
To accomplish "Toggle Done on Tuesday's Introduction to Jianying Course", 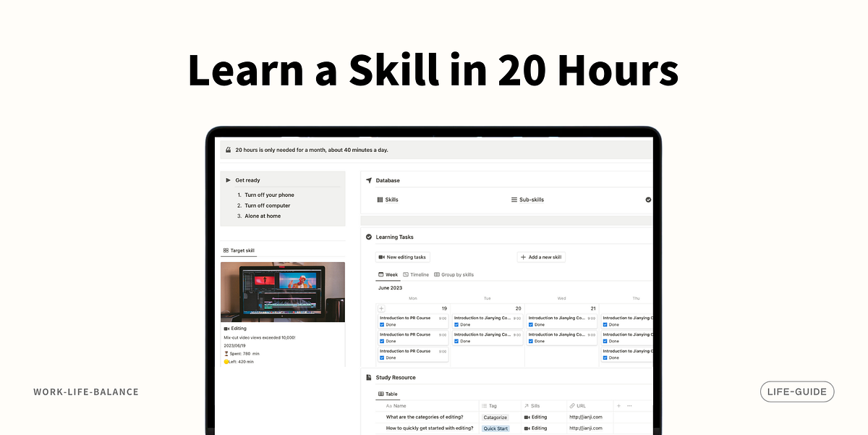I will pos(458,324).
